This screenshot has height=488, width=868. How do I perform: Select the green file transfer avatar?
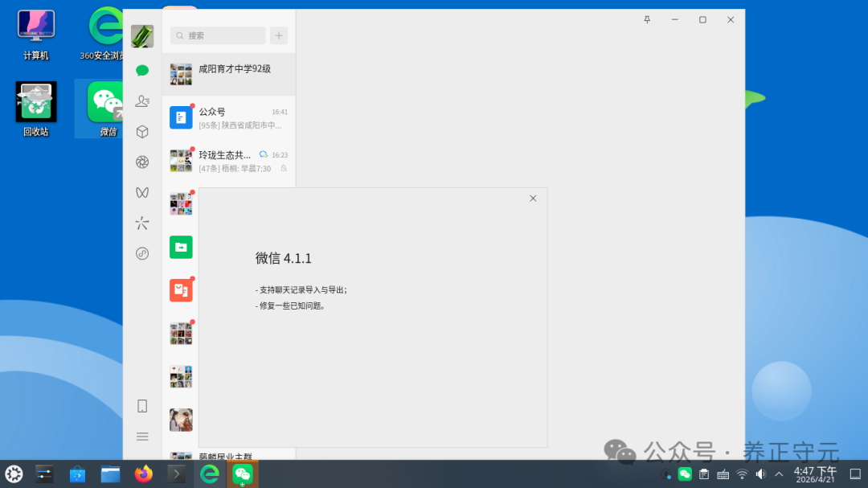pyautogui.click(x=181, y=247)
